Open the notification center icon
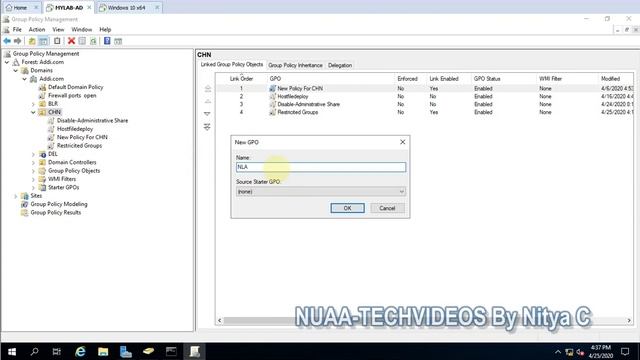The image size is (640, 360). [x=625, y=351]
